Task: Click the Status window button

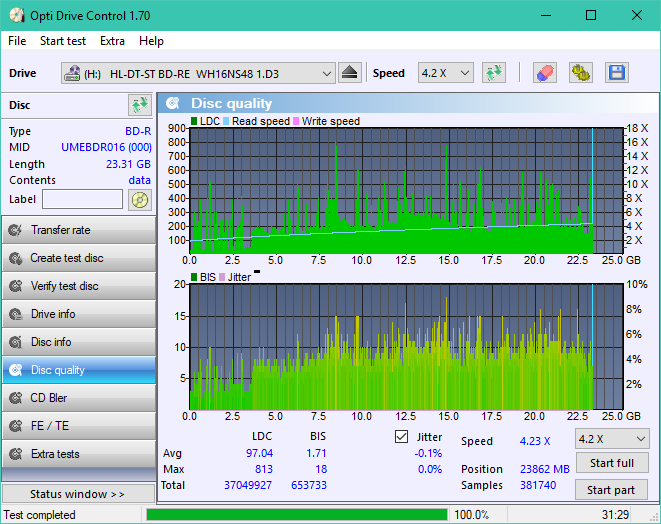Action: pos(77,494)
